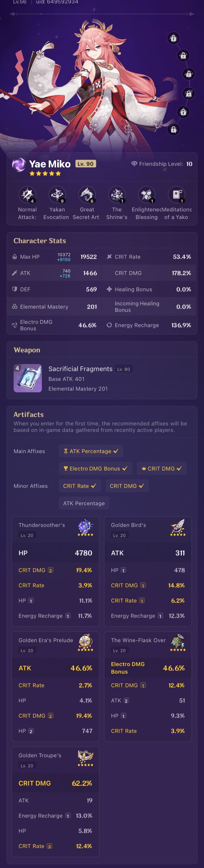Select the Golden Era's Prelude artifact icon
204x868 pixels.
click(86, 642)
